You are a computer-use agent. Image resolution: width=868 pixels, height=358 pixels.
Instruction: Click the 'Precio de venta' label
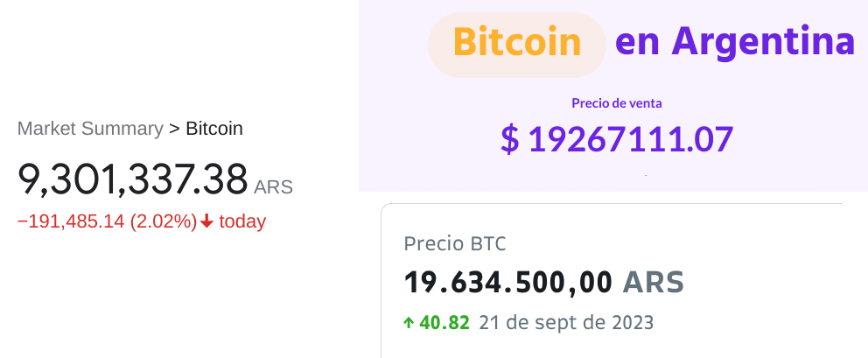617,103
